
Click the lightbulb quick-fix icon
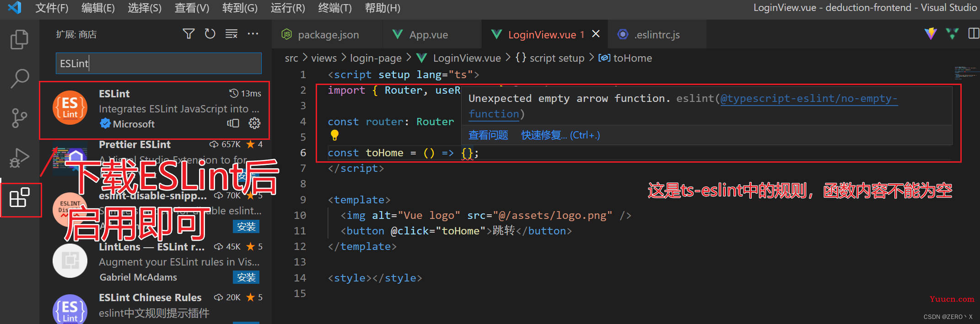tap(334, 135)
